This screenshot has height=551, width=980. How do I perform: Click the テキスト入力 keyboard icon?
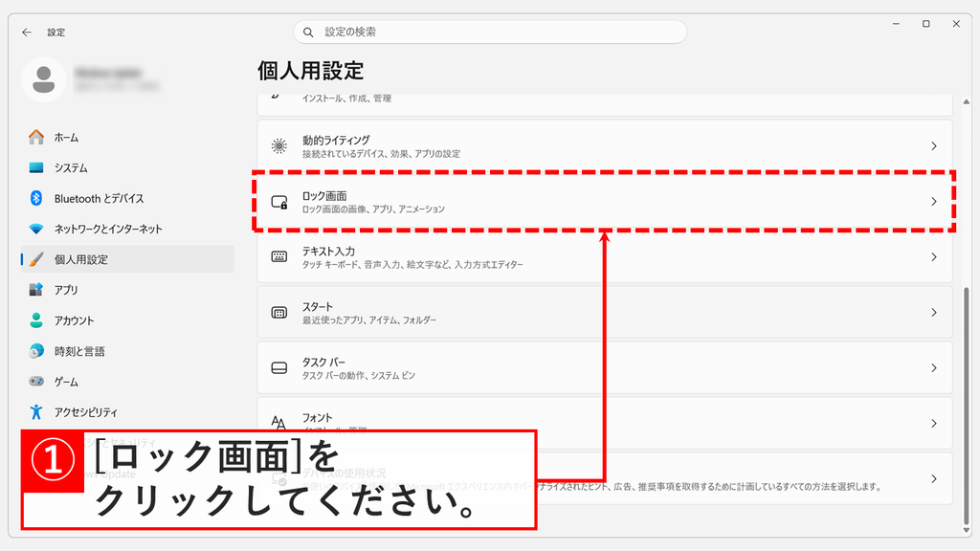(279, 256)
